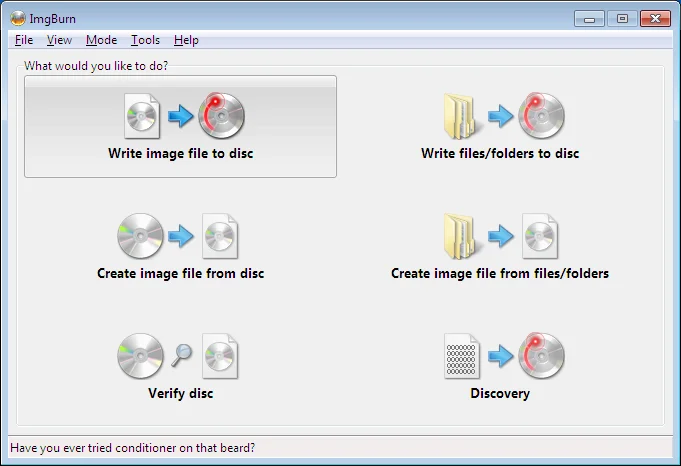
Task: Click the ImgBurn title bar app icon
Action: click(17, 18)
